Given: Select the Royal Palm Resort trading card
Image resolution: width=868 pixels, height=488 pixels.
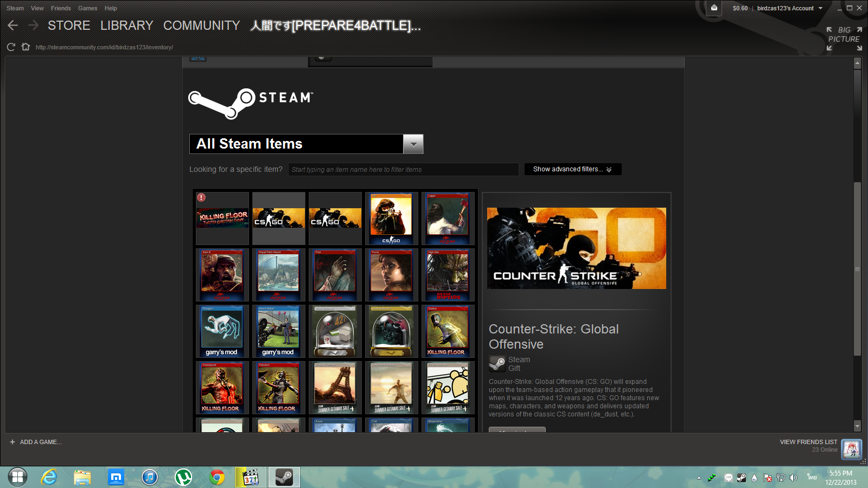Looking at the screenshot, I should [279, 275].
